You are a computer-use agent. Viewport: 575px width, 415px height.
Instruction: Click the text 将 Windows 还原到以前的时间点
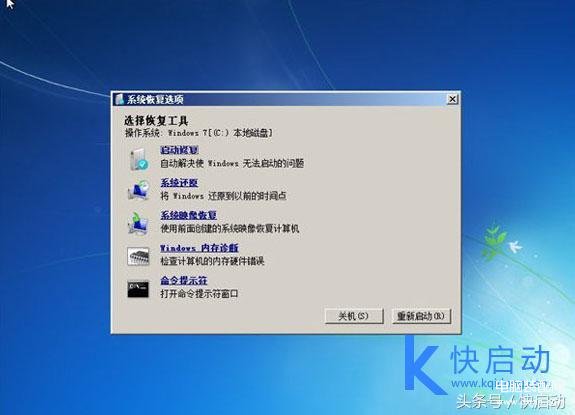[x=223, y=196]
